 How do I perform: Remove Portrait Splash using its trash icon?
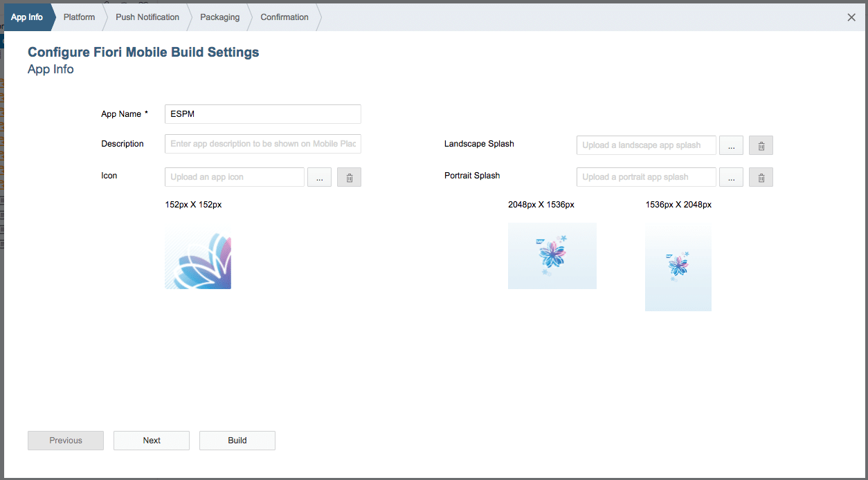(761, 177)
